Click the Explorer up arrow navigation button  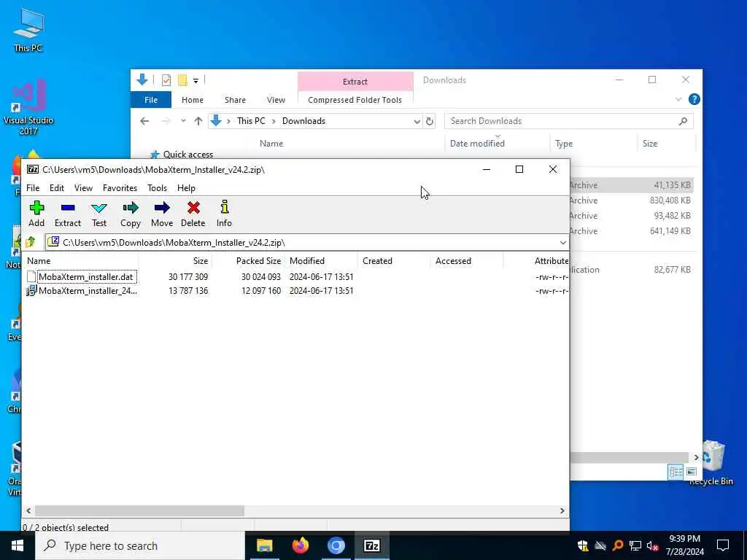pyautogui.click(x=198, y=121)
